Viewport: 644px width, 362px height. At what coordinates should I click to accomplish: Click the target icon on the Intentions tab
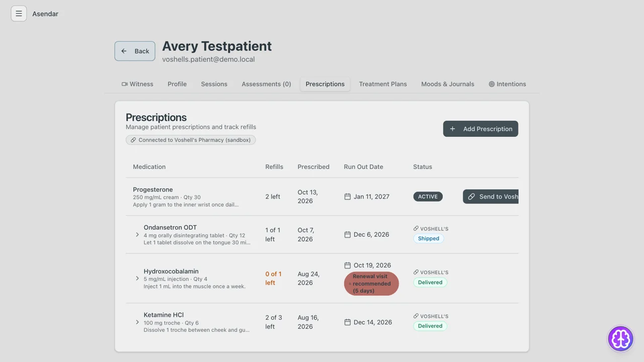pos(492,84)
